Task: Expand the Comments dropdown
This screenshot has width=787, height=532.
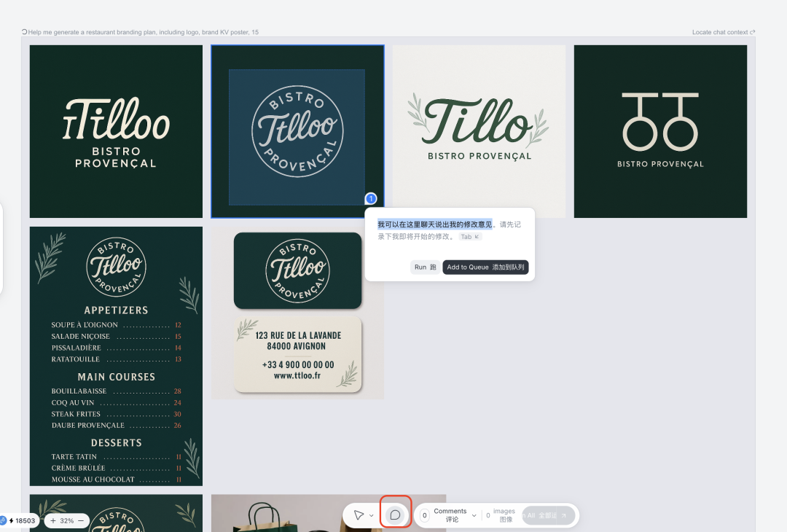Action: tap(474, 515)
